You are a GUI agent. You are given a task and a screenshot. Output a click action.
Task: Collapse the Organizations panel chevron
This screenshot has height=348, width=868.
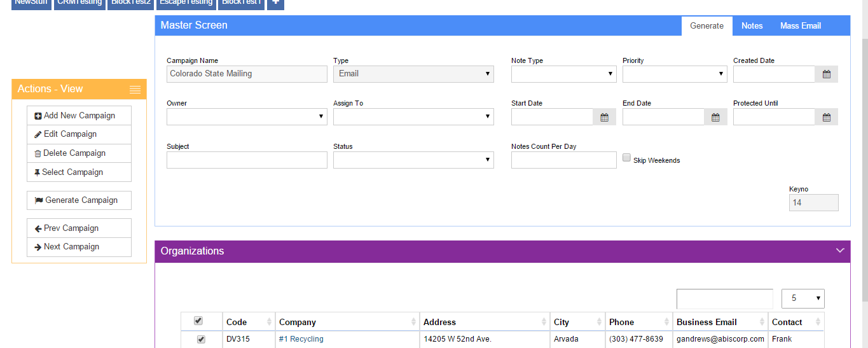(x=840, y=251)
